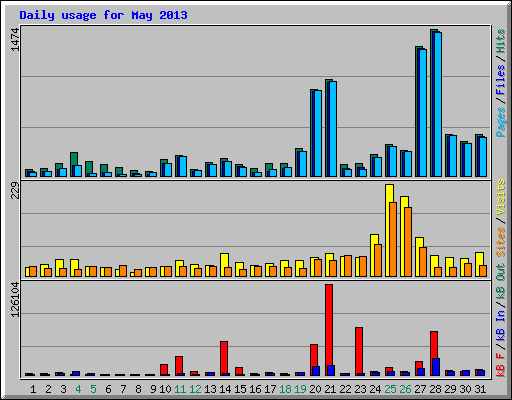Select the yellow 'Visits' legend label
Image resolution: width=512 pixels, height=400 pixels.
[501, 197]
